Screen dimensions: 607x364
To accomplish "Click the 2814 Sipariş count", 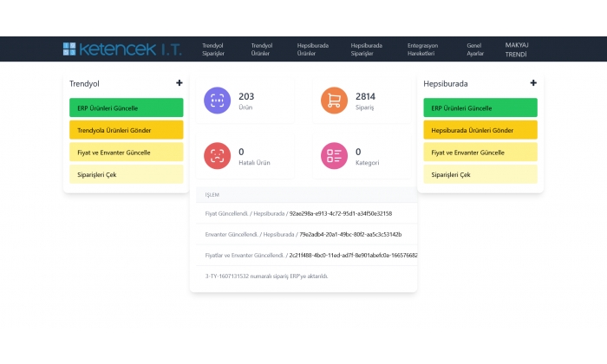I will [x=365, y=96].
